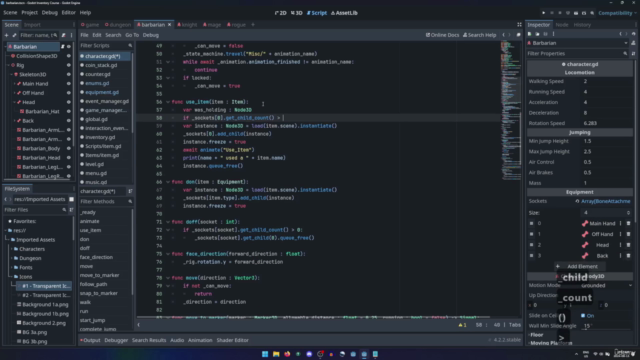Go to previous edited script arrow
Viewport: 640px width, 360px height.
coord(504,35)
